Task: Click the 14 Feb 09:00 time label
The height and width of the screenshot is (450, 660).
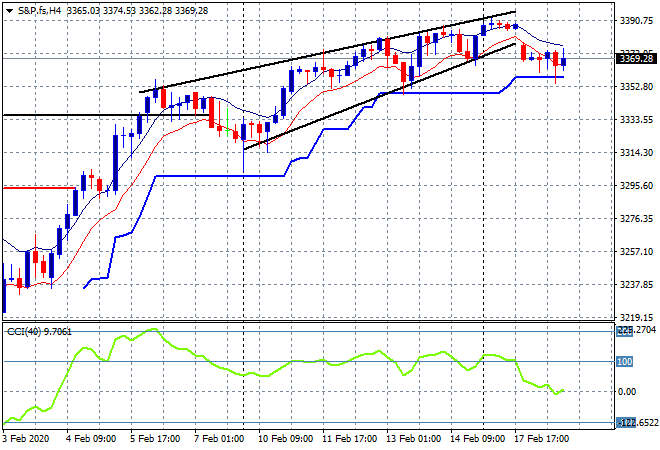Action: tap(477, 439)
